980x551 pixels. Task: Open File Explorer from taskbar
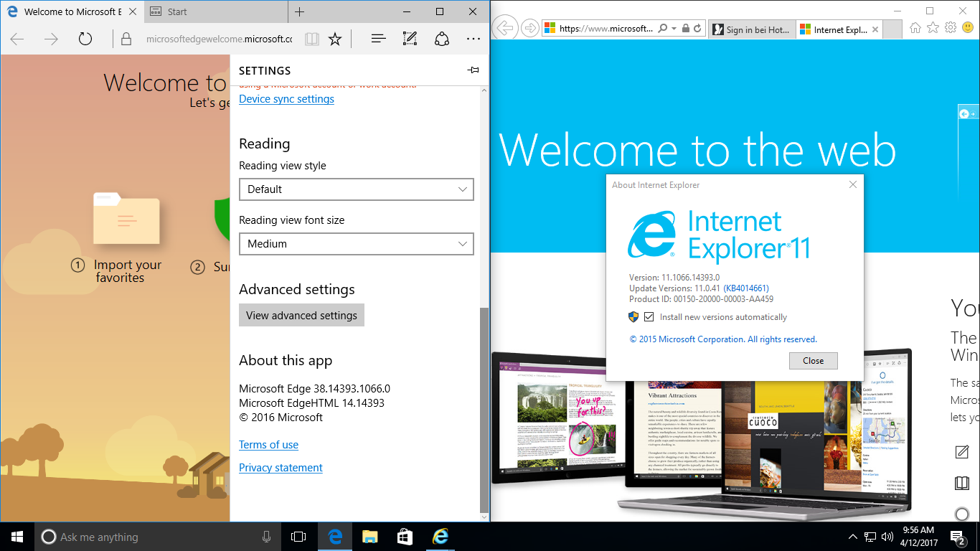point(369,537)
